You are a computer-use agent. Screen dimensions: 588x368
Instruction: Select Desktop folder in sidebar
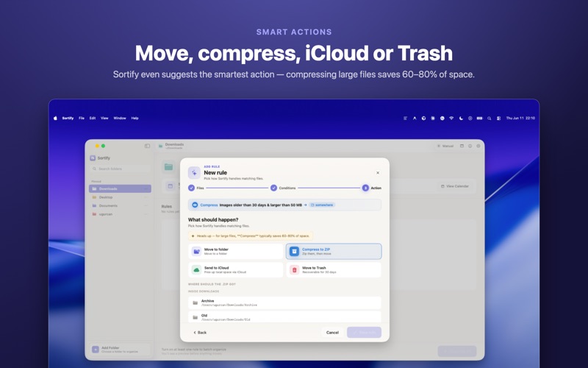(x=120, y=197)
